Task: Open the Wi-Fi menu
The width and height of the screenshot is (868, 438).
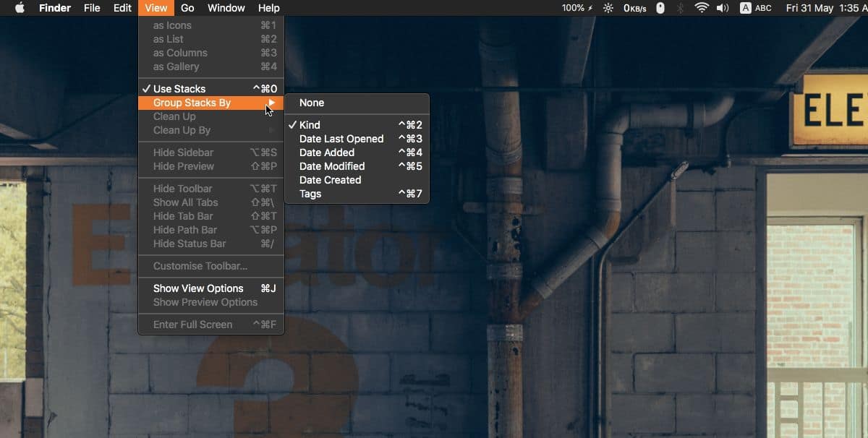Action: point(701,8)
